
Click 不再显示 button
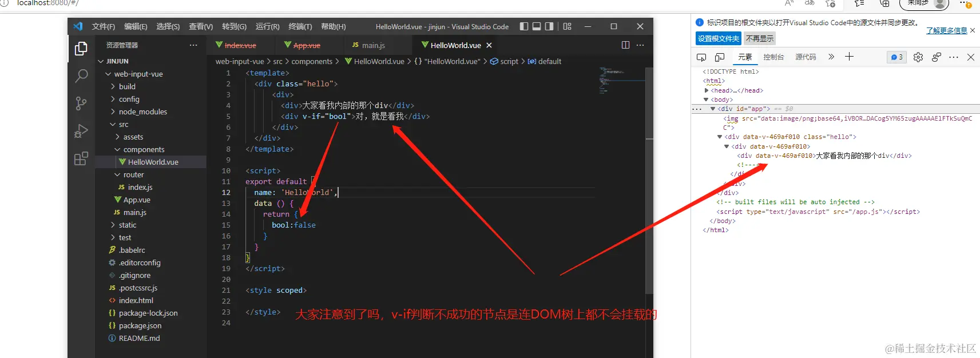tap(760, 38)
